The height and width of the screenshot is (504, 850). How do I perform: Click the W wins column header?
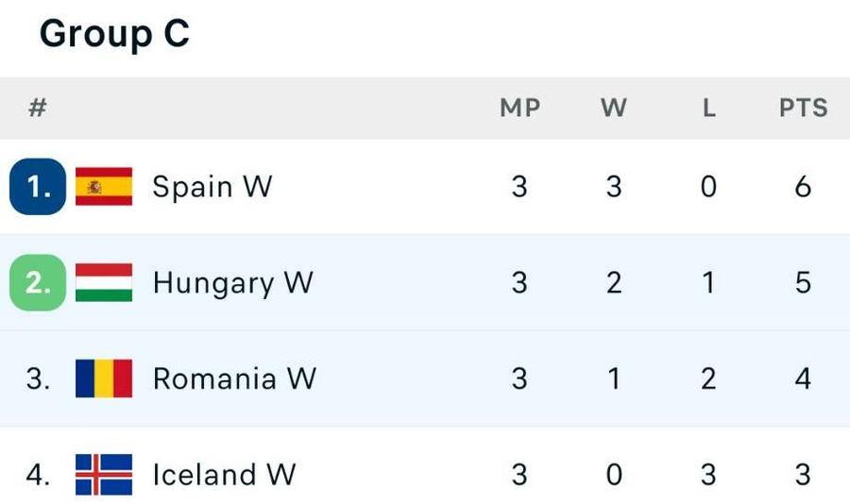coord(614,108)
